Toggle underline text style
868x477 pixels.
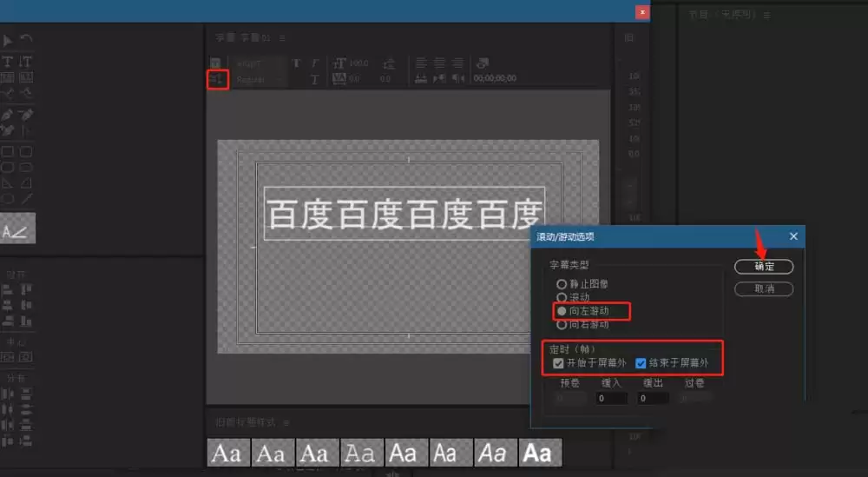pos(314,80)
